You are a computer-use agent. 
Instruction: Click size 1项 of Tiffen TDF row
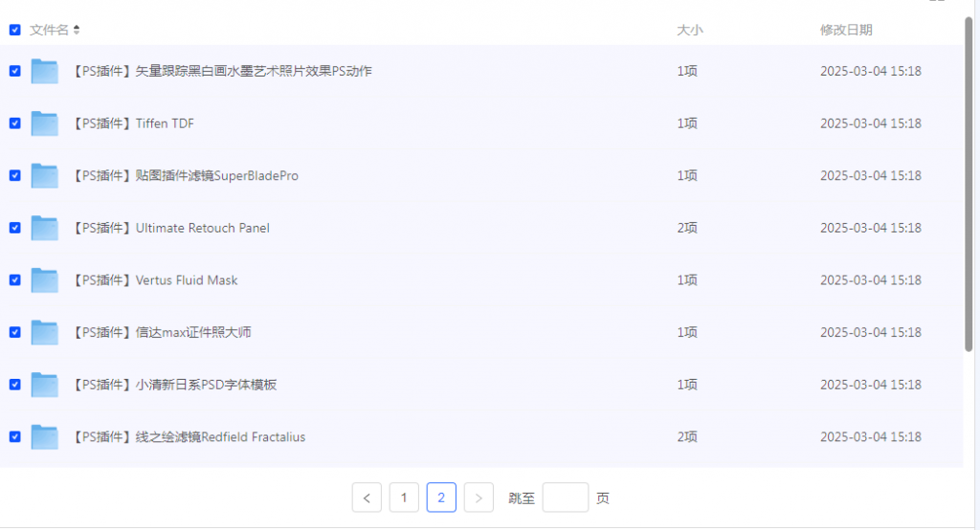tap(687, 123)
